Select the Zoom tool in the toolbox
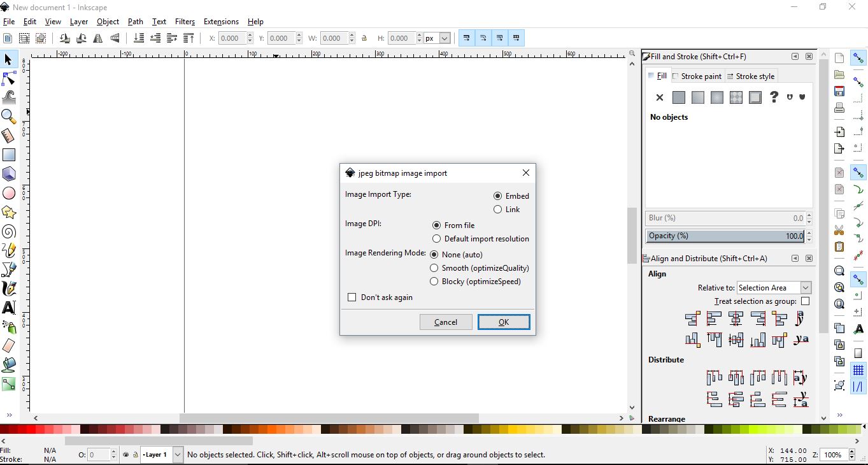The width and height of the screenshot is (868, 465). (x=9, y=117)
